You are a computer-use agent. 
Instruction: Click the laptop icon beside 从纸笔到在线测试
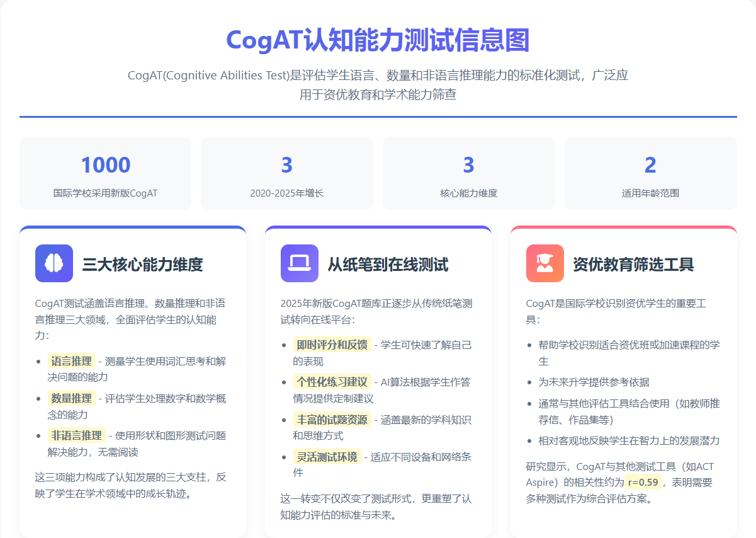pos(300,263)
